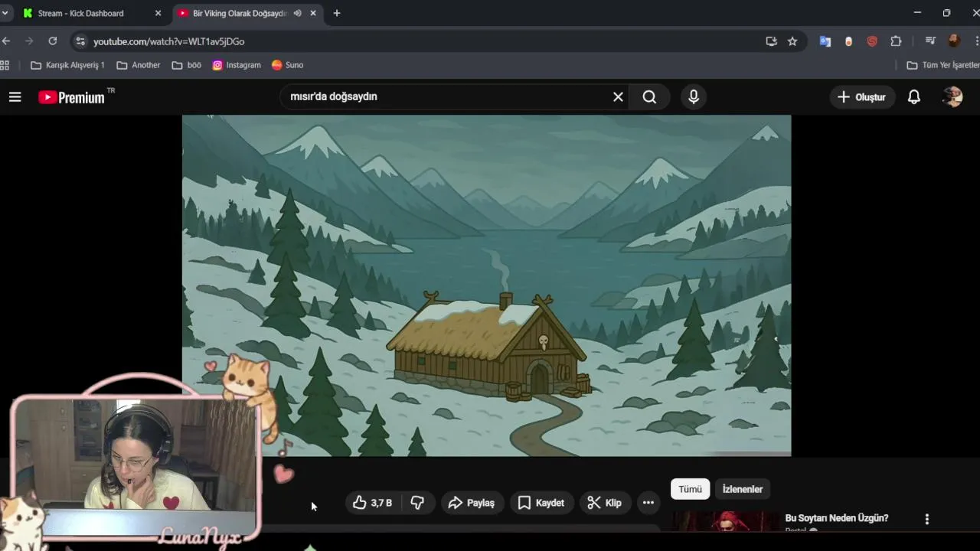This screenshot has height=551, width=980.
Task: View site information in the address bar
Action: [x=80, y=41]
